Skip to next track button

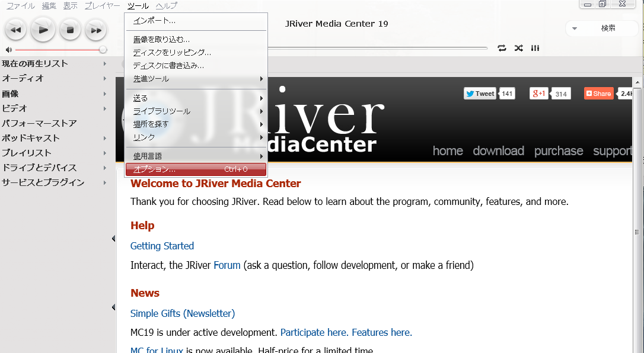tap(95, 29)
